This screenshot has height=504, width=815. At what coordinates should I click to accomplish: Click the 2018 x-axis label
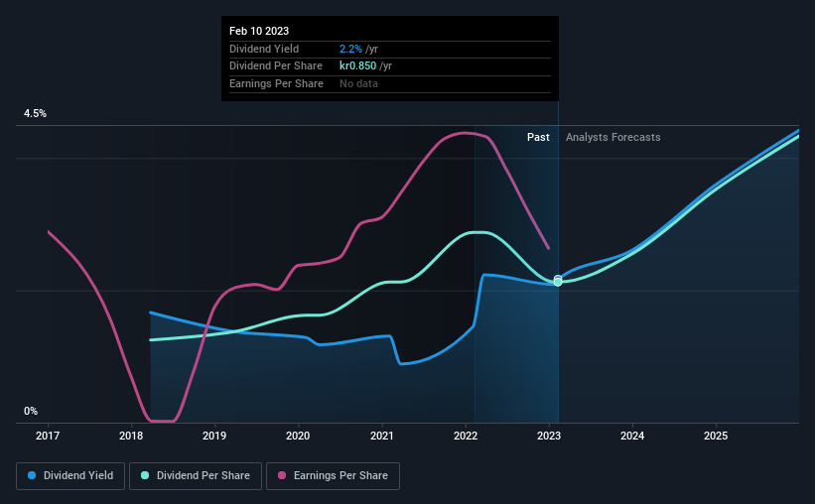pyautogui.click(x=131, y=436)
